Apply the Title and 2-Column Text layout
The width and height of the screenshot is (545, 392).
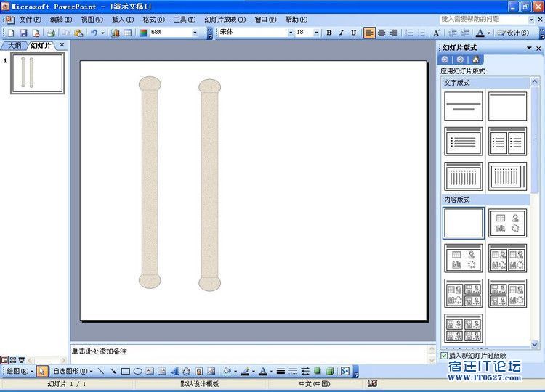point(507,141)
